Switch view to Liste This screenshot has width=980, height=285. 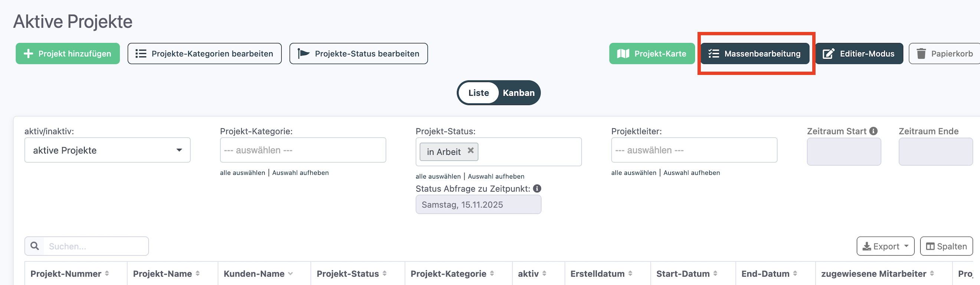click(x=478, y=93)
